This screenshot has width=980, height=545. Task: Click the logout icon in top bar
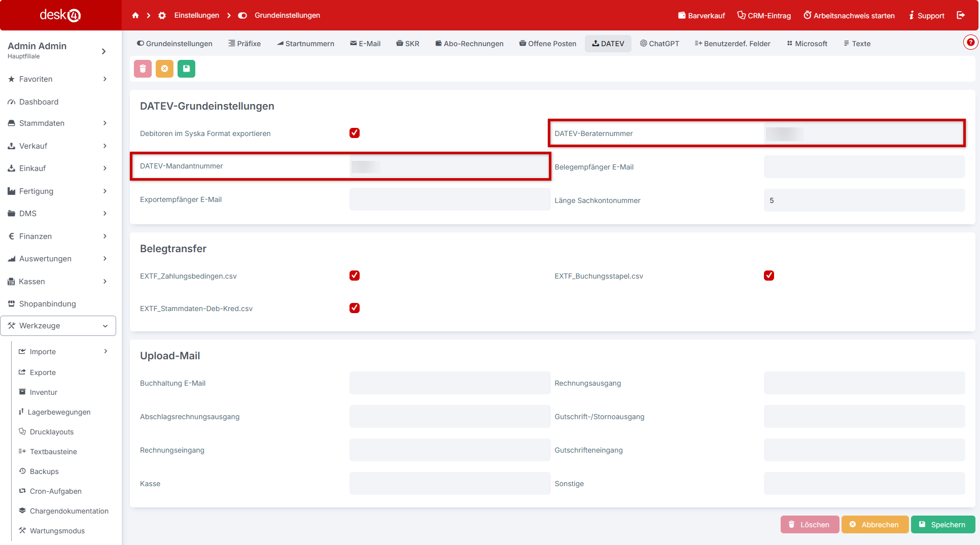tap(961, 15)
